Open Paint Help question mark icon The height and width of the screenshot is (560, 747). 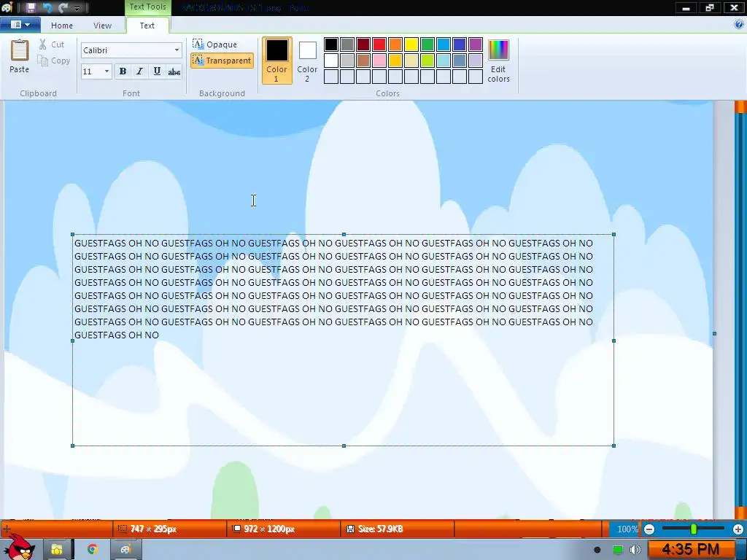pyautogui.click(x=739, y=25)
